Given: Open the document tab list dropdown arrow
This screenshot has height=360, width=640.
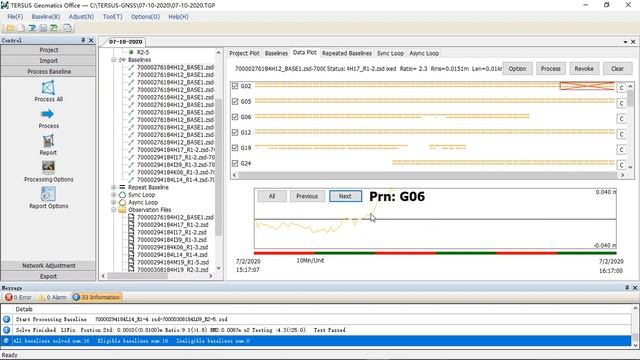Looking at the screenshot, I should (625, 42).
